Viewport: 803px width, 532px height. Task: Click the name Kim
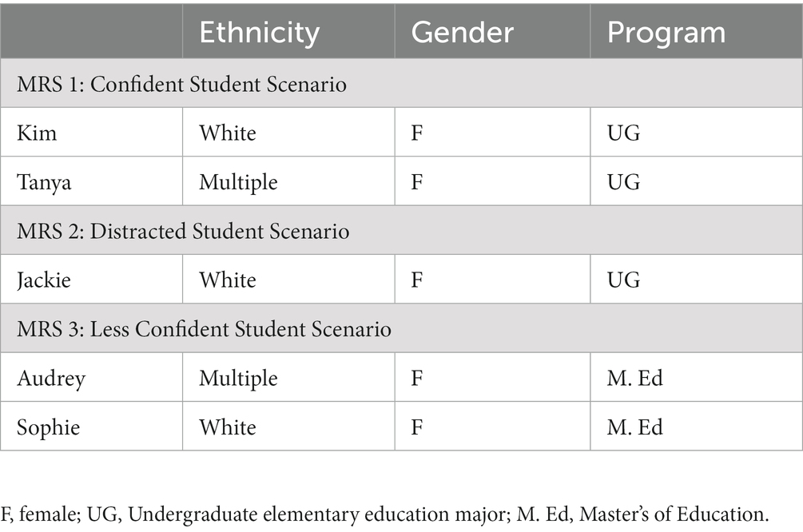(x=37, y=133)
